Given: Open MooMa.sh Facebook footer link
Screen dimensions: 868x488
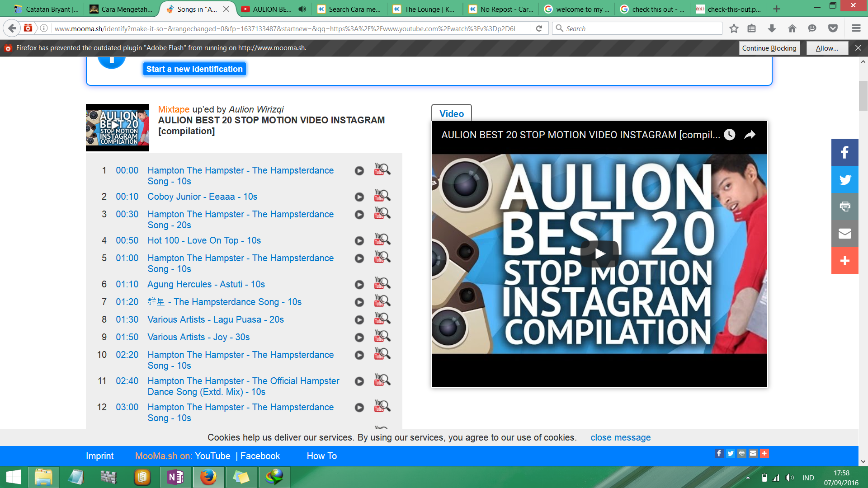Looking at the screenshot, I should coord(260,456).
